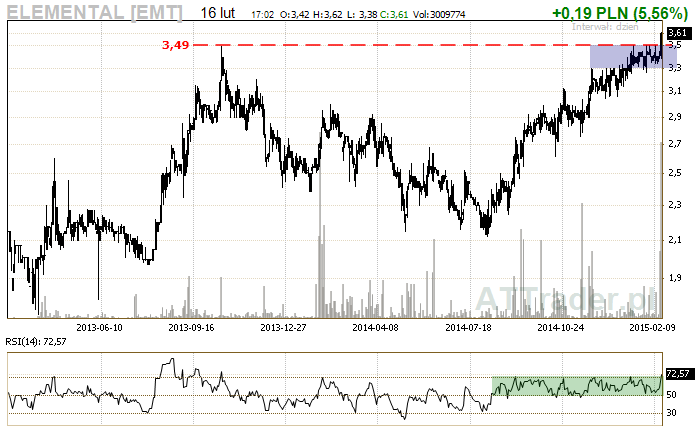Click the 2,9 price axis label

pos(675,117)
